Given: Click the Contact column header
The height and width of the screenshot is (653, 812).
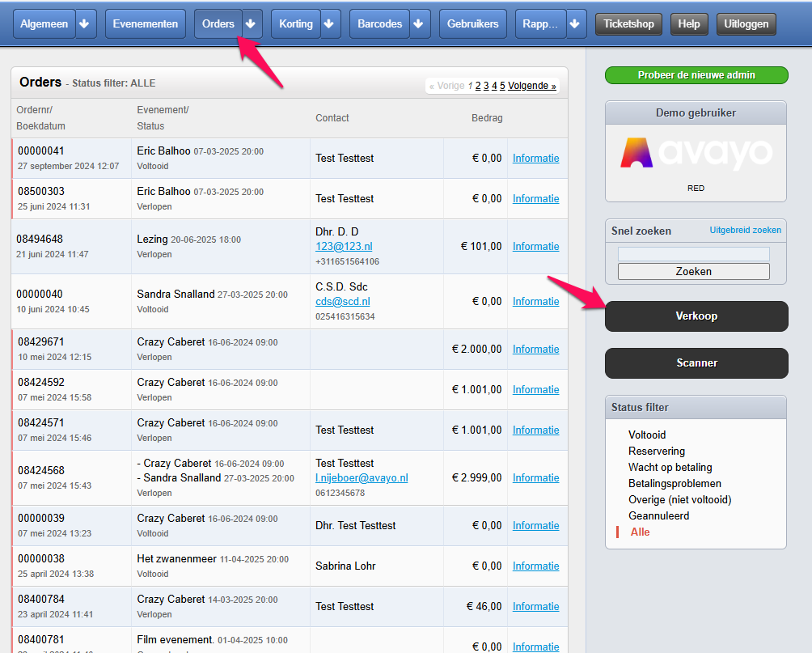Looking at the screenshot, I should [x=332, y=117].
